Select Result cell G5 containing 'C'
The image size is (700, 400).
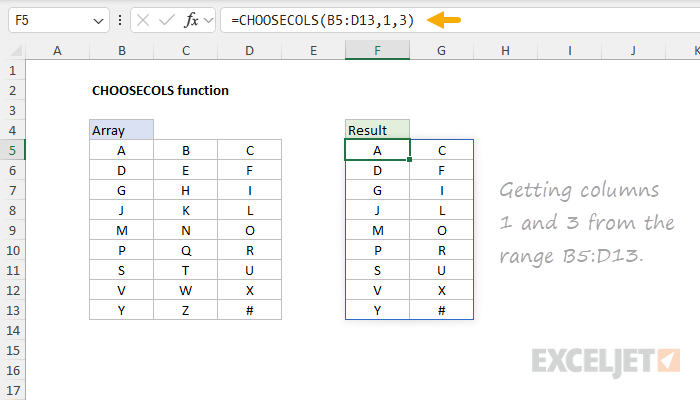(442, 150)
